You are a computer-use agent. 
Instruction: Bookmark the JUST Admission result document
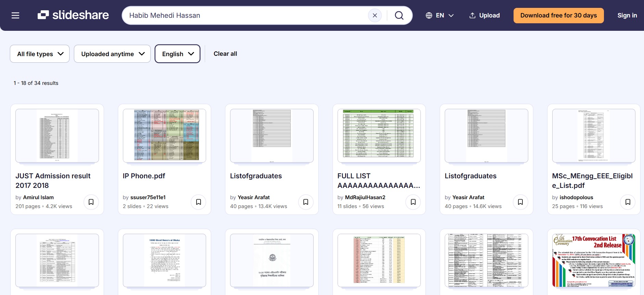coord(91,202)
